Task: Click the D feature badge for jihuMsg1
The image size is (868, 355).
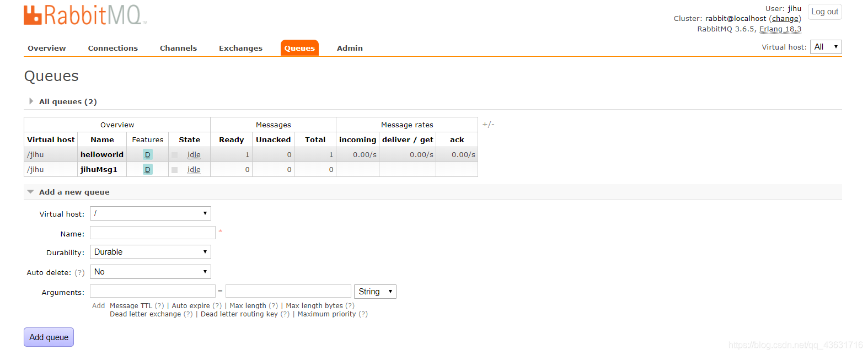Action: [147, 170]
